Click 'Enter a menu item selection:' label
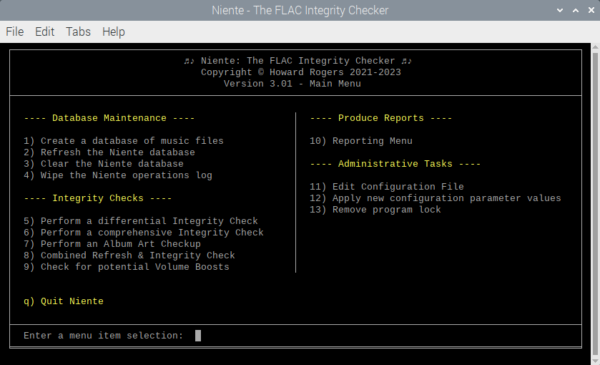 click(103, 336)
